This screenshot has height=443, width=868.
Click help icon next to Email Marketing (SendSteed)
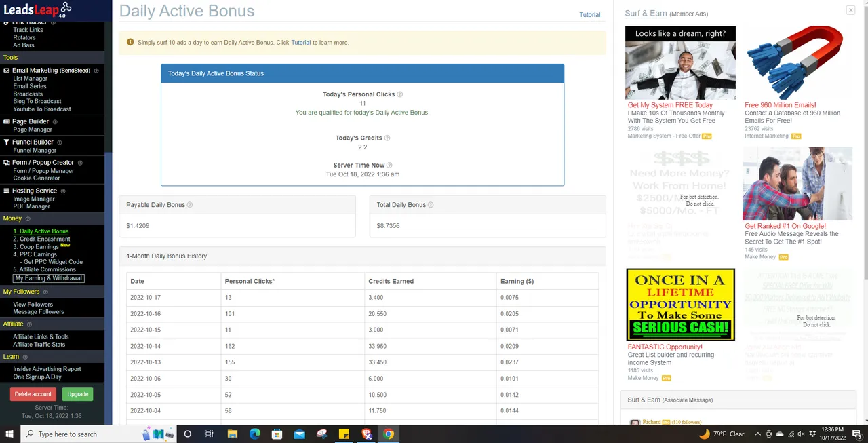[x=96, y=71]
